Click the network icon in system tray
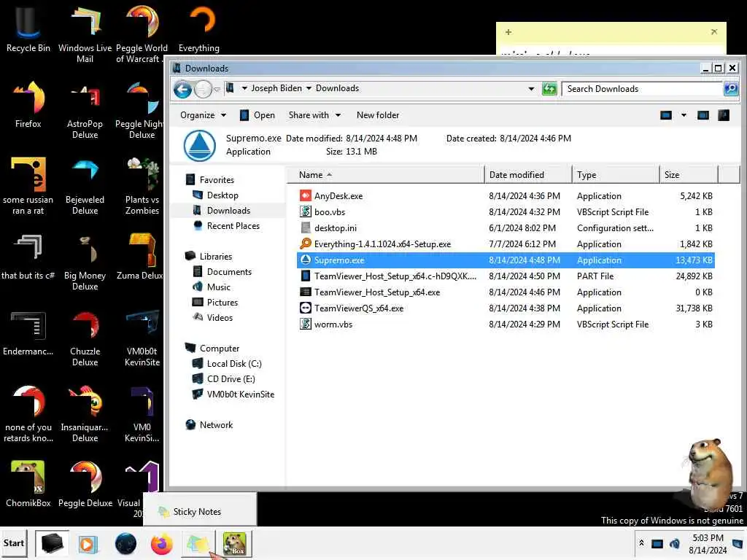747x560 pixels. (x=657, y=543)
